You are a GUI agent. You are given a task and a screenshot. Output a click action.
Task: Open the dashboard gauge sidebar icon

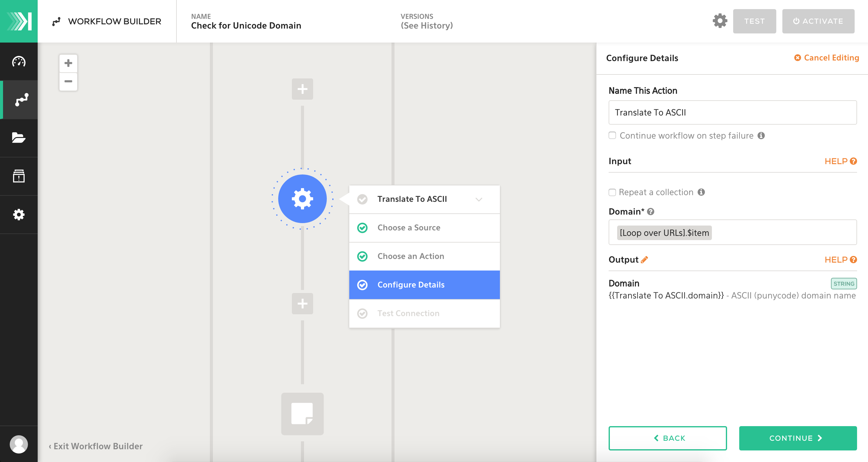click(19, 61)
